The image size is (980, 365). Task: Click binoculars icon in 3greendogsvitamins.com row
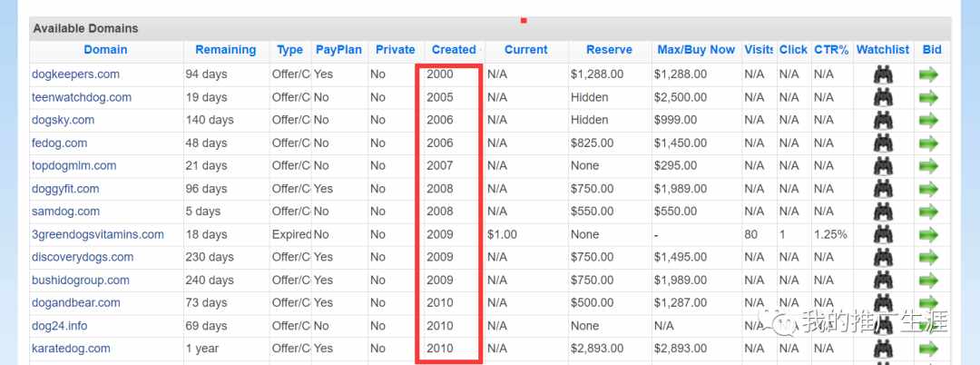(x=883, y=234)
